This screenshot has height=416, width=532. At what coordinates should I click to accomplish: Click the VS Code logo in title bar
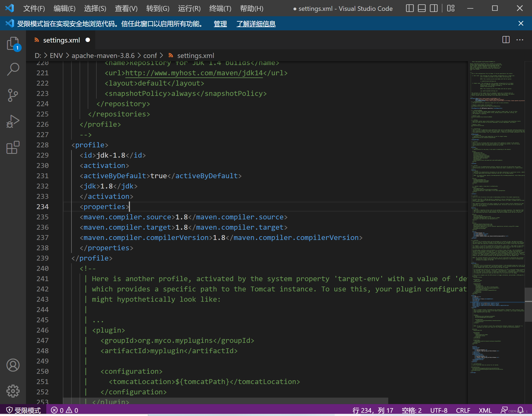(x=10, y=8)
